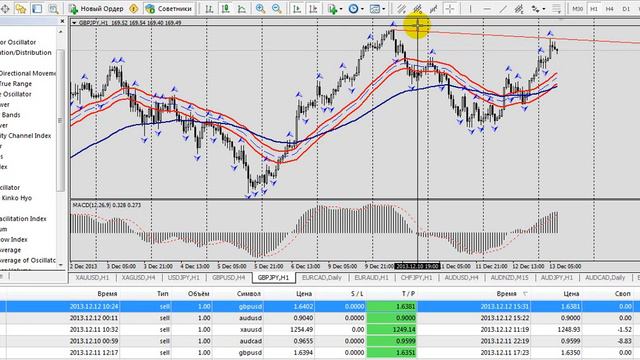Select the vertical line drawing tool

point(470,9)
